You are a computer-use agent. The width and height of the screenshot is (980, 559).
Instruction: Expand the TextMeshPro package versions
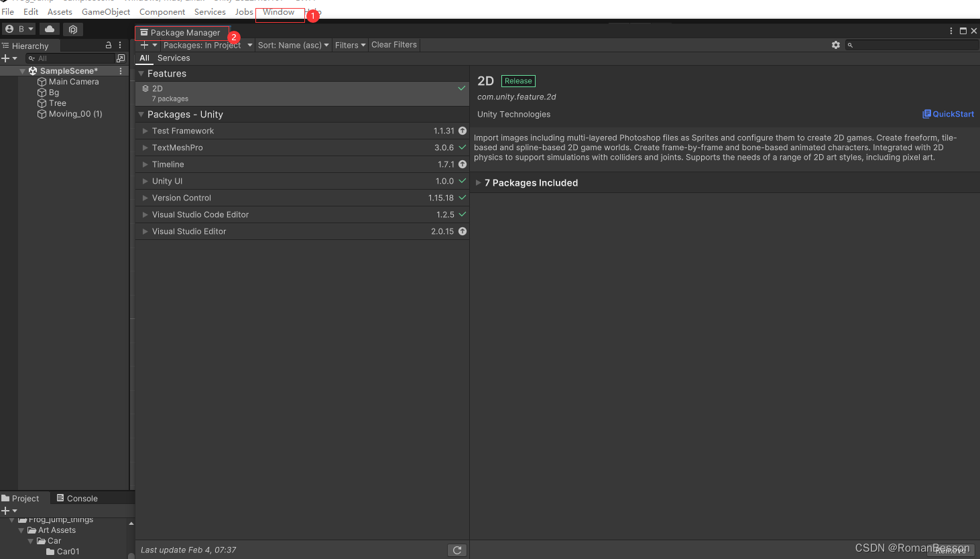[145, 147]
